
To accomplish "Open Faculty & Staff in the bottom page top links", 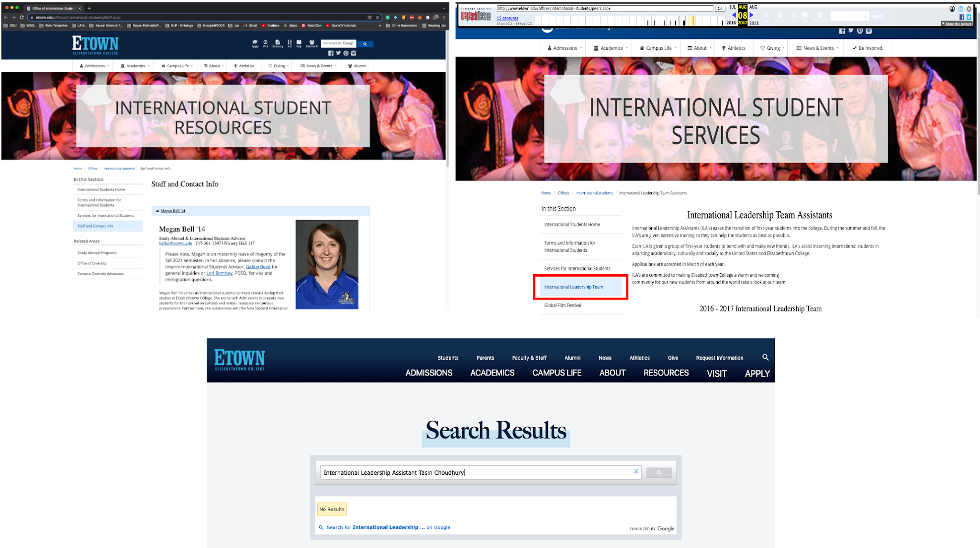I will click(529, 358).
